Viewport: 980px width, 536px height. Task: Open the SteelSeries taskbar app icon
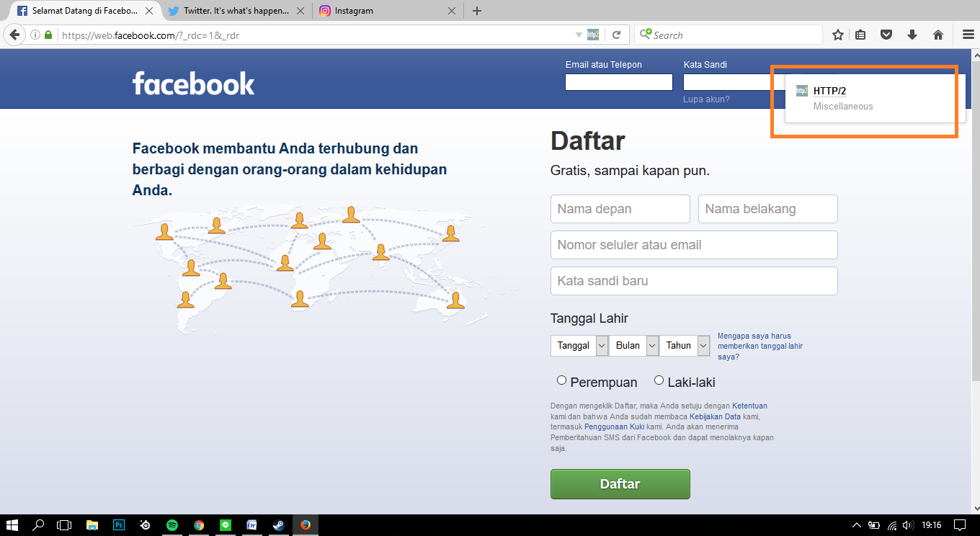pyautogui.click(x=146, y=525)
